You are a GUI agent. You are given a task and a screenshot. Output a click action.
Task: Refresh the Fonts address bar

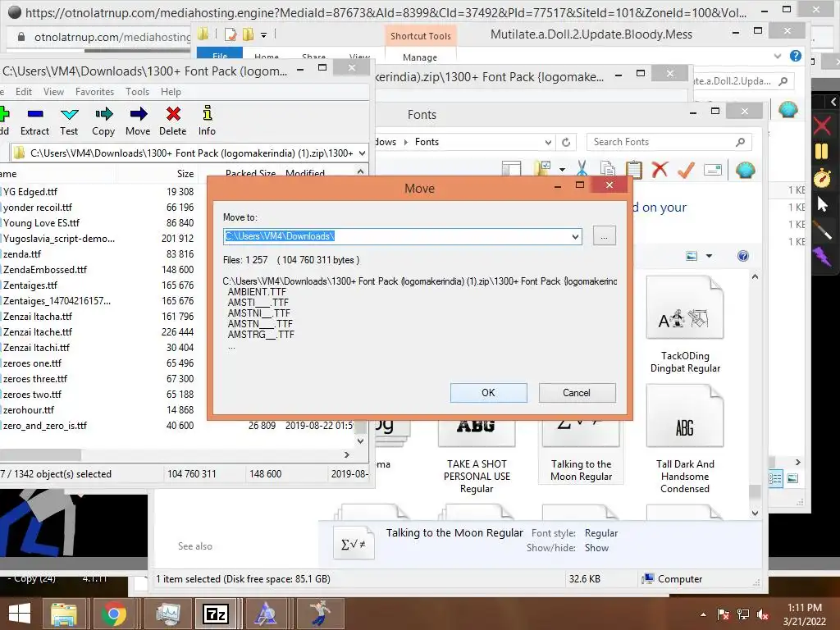(x=566, y=142)
